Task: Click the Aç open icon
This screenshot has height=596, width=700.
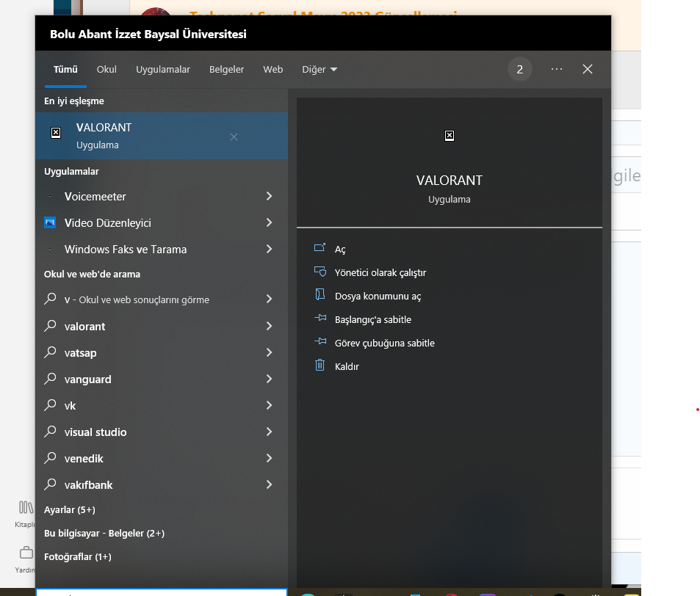Action: point(320,247)
